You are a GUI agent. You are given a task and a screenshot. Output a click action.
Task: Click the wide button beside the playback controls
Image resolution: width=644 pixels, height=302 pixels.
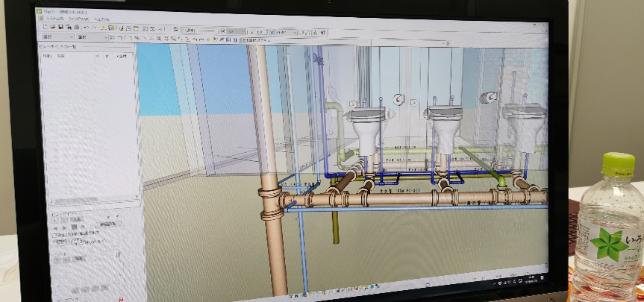tap(108, 224)
